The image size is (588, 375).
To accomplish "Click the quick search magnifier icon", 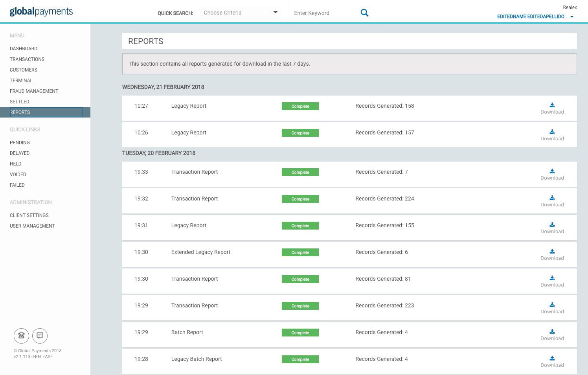I will (x=364, y=13).
